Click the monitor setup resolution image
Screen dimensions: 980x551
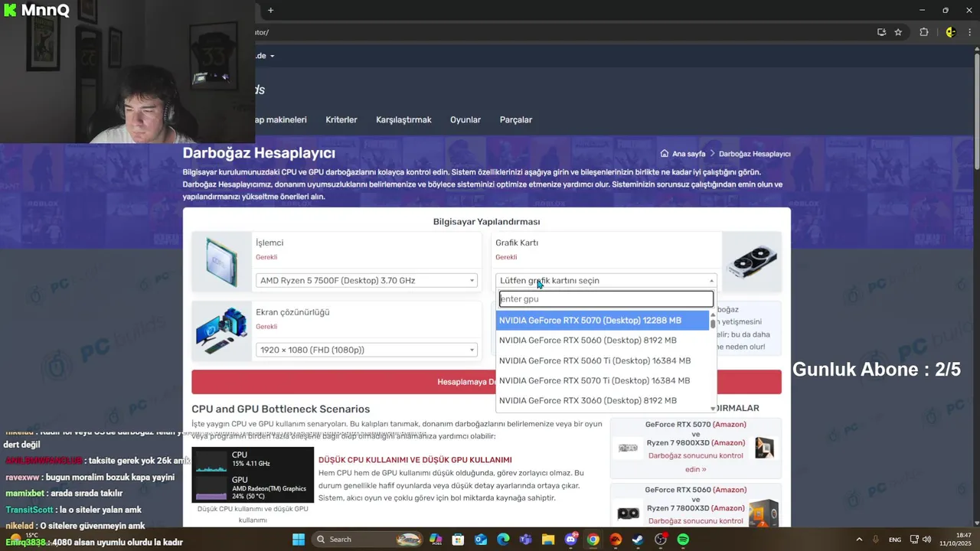click(x=222, y=331)
